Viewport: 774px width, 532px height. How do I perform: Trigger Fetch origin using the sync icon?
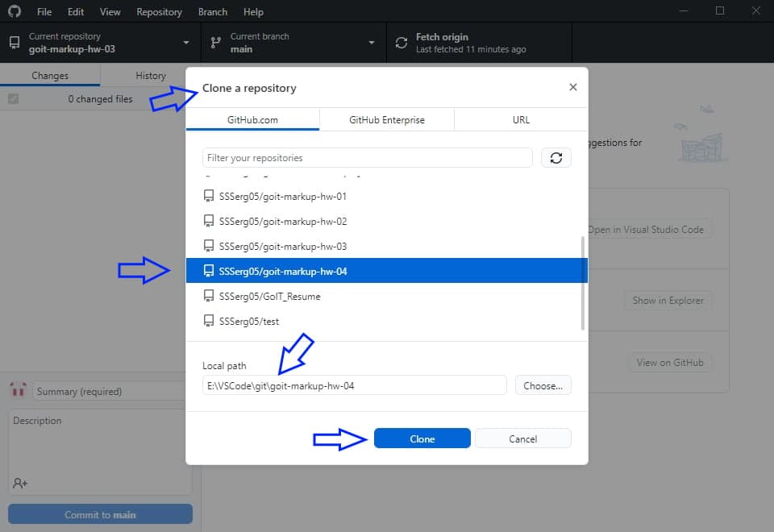401,42
